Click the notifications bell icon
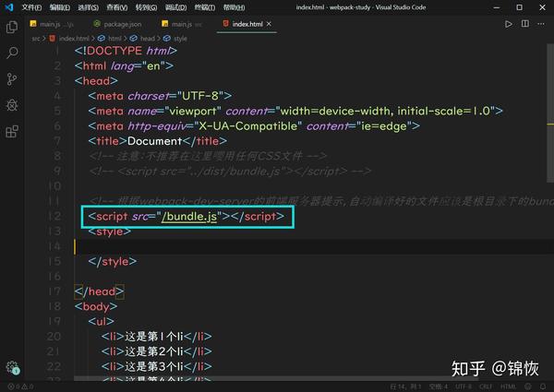554x392 pixels. point(543,386)
